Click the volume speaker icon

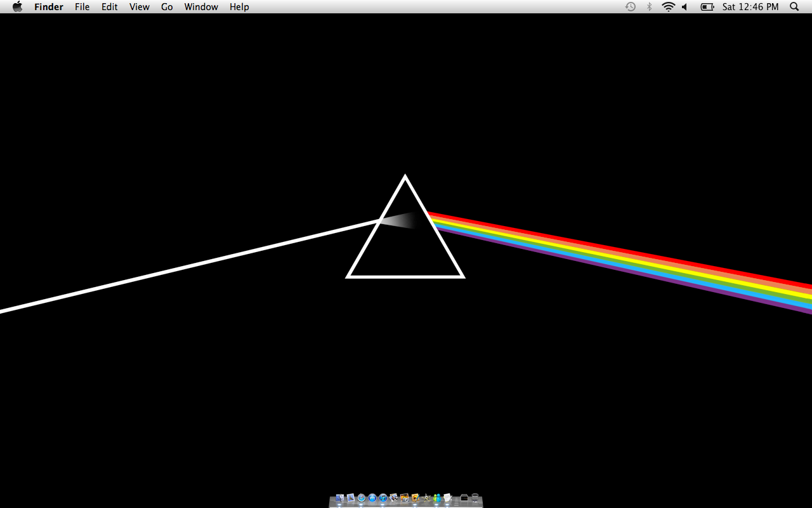(685, 7)
